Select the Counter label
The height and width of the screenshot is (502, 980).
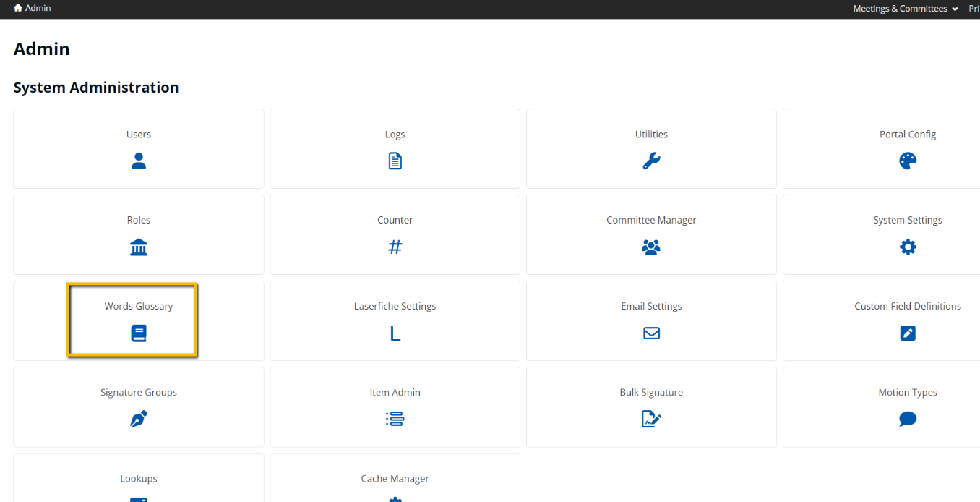[x=395, y=220]
